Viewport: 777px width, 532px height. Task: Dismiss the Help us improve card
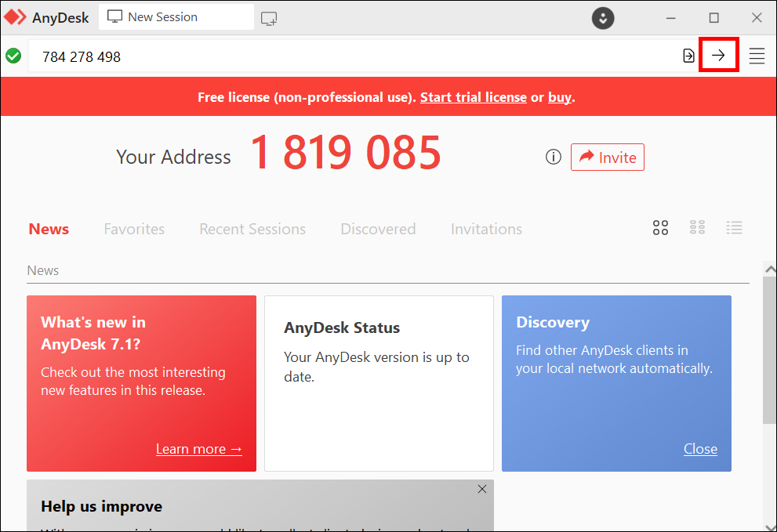tap(481, 489)
